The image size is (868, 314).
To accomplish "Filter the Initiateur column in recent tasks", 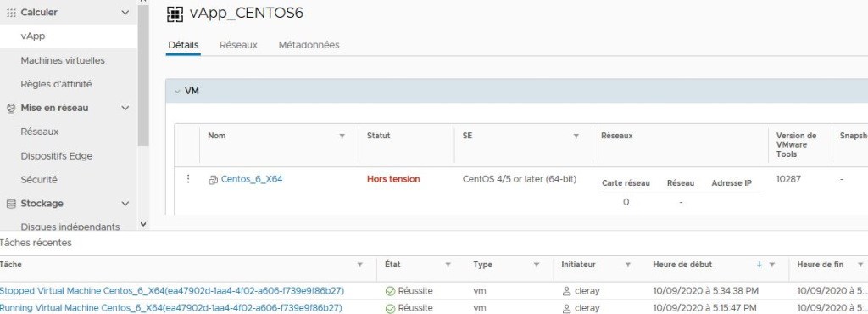I will pyautogui.click(x=628, y=266).
